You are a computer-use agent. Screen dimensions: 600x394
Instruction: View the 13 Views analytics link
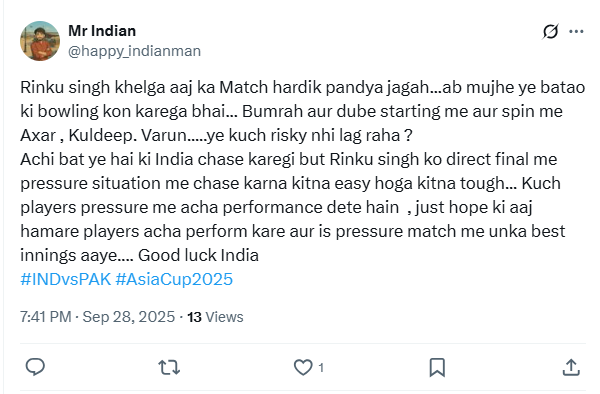215,317
